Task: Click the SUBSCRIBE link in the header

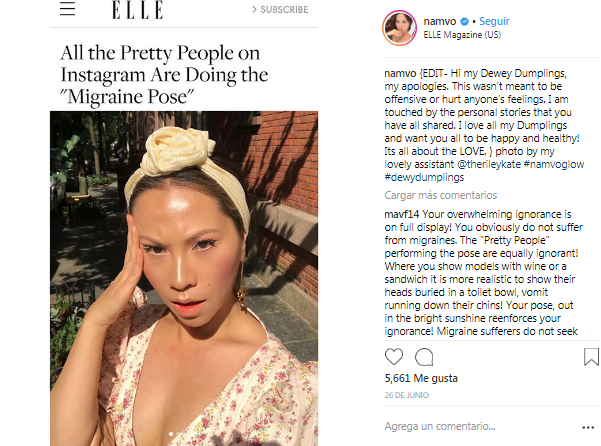Action: click(x=280, y=10)
